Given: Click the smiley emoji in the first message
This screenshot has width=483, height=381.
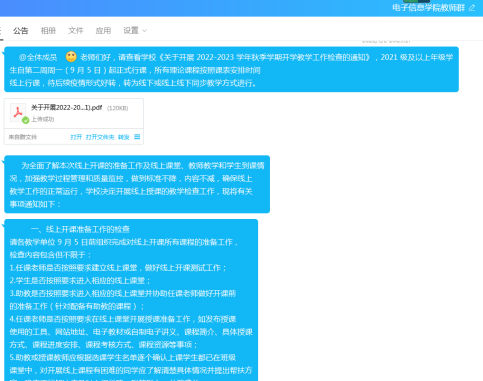Looking at the screenshot, I should click(x=71, y=57).
